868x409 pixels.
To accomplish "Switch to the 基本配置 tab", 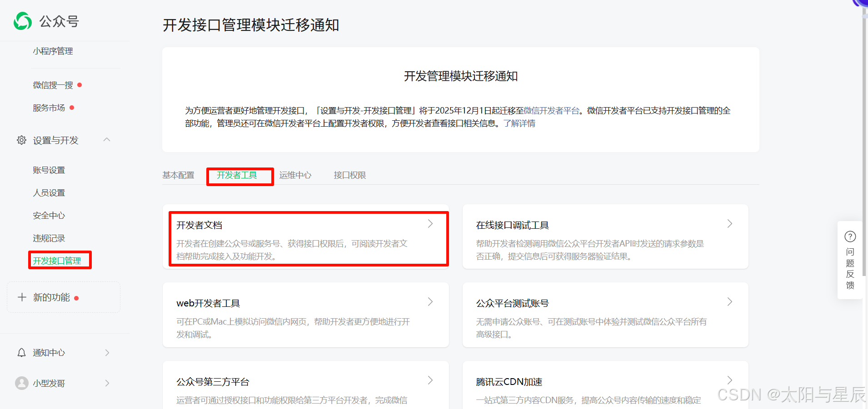I will tap(178, 175).
